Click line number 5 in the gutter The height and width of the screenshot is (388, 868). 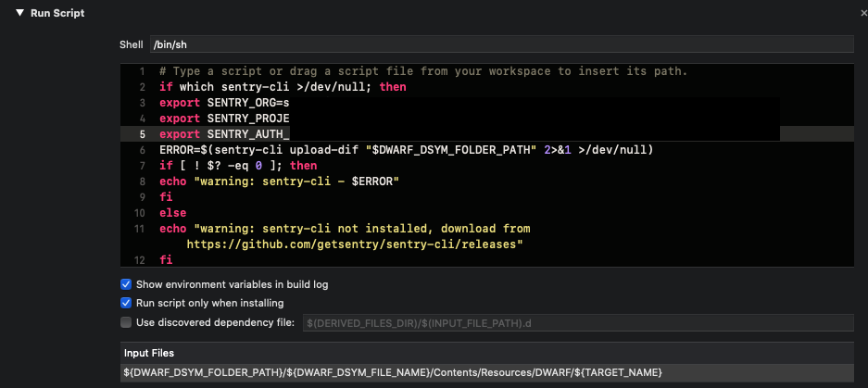[x=143, y=134]
